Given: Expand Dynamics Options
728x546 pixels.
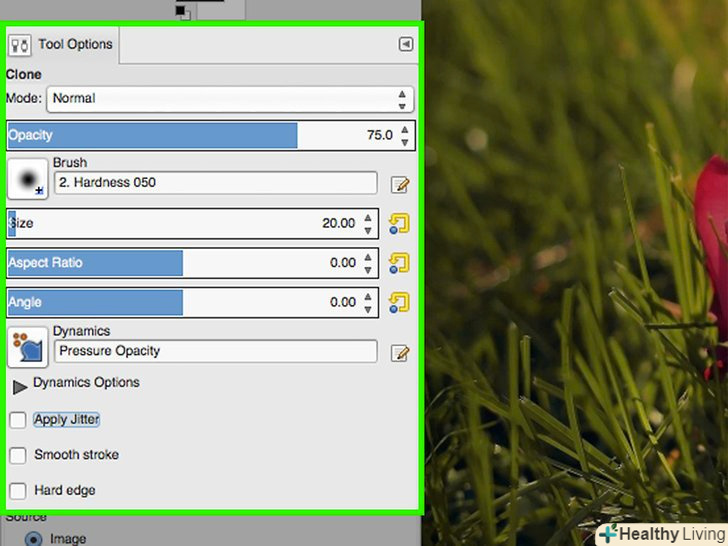Looking at the screenshot, I should (20, 386).
